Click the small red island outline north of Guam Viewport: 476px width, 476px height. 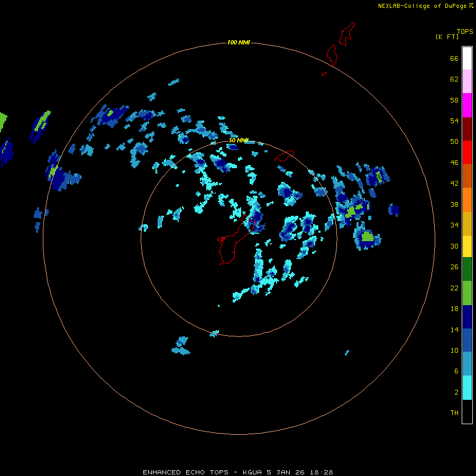coord(284,155)
